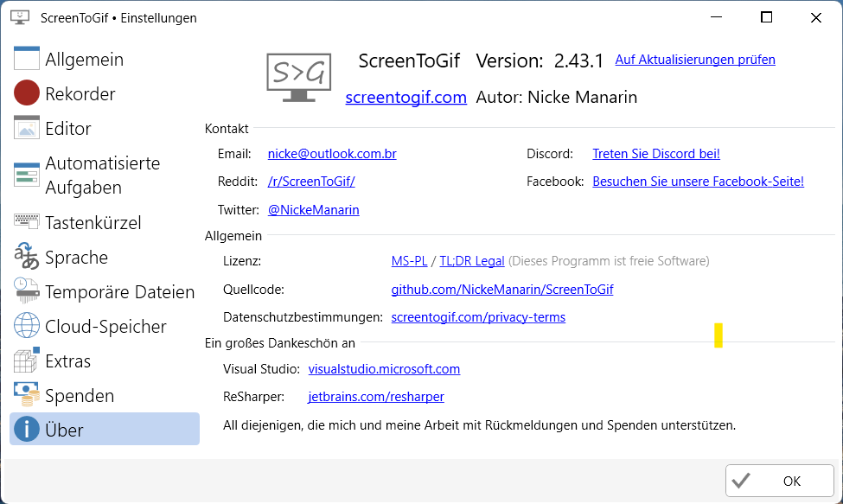Viewport: 843px width, 504px height.
Task: Open the GitHub Quellcode repository link
Action: point(501,290)
